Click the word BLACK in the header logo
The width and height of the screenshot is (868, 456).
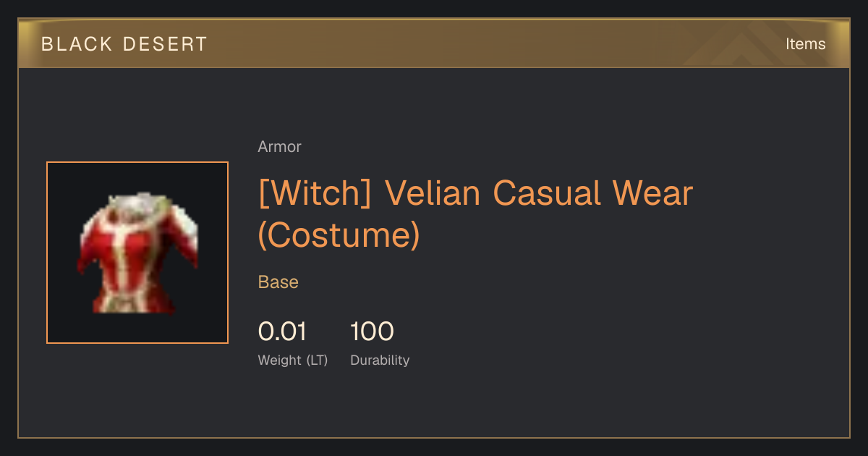77,44
